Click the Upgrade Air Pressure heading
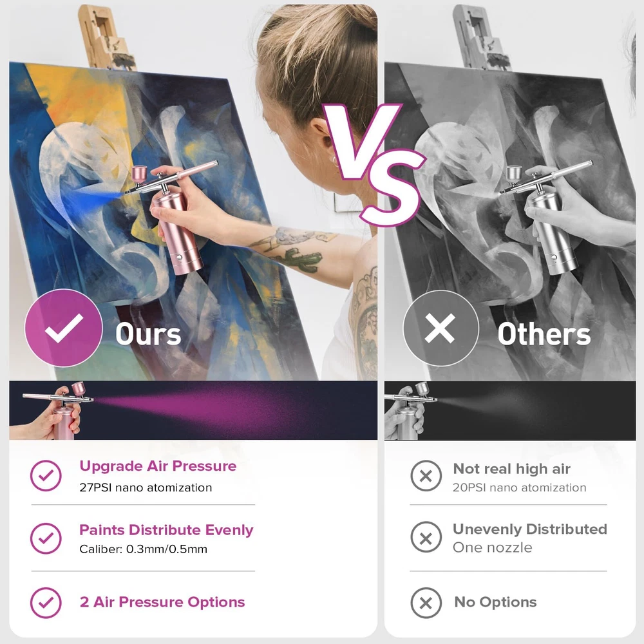Viewport: 644px width, 644px height. [x=158, y=466]
